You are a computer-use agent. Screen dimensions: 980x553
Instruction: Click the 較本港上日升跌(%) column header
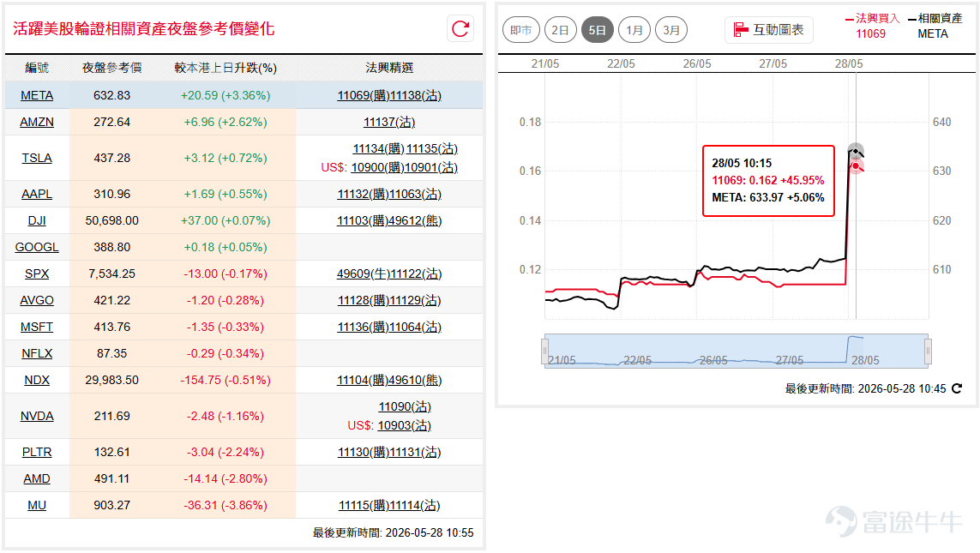[225, 68]
